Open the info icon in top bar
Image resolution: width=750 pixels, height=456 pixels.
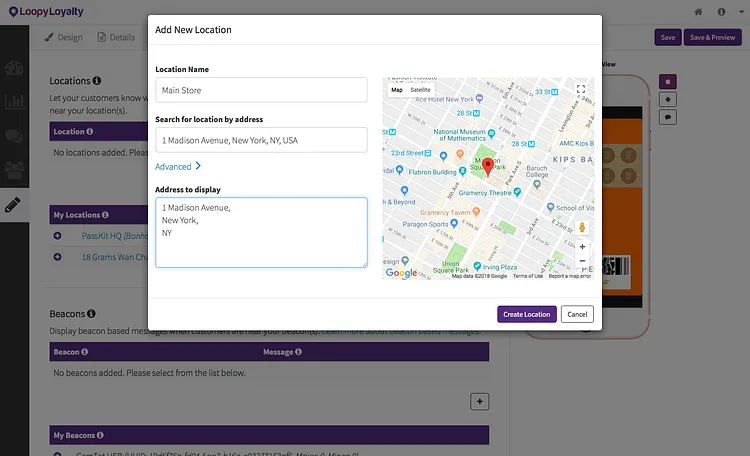(721, 11)
